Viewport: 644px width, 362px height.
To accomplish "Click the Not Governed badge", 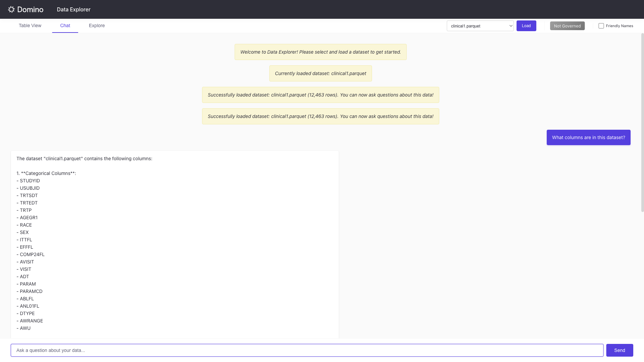I will click(567, 26).
